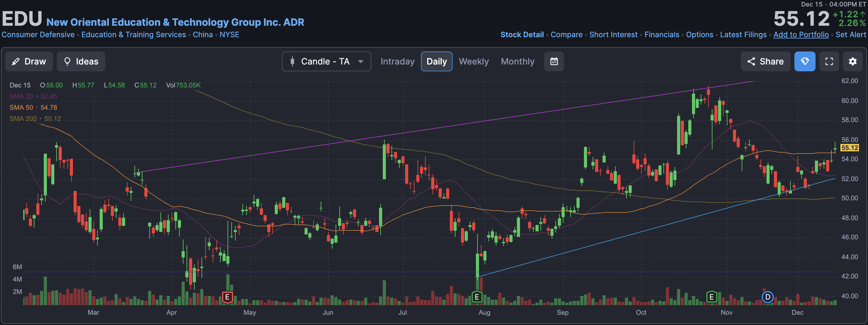
Task: Open the Short Interest link
Action: pos(613,35)
